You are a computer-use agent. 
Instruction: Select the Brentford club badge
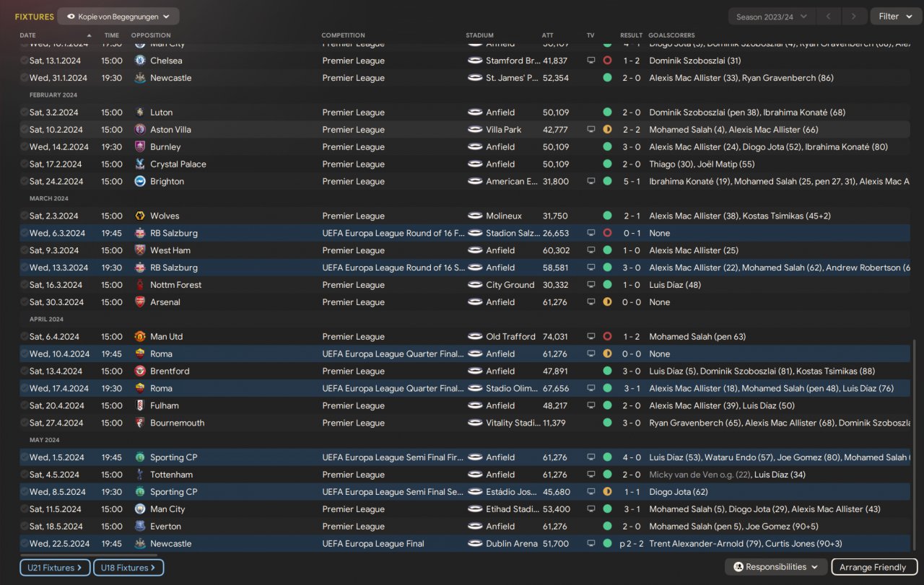(x=140, y=371)
